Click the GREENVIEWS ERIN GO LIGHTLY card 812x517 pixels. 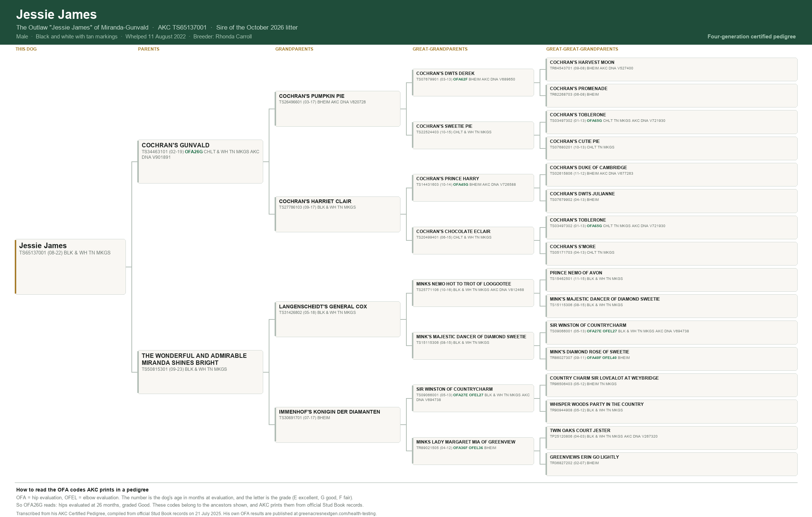coord(671,464)
